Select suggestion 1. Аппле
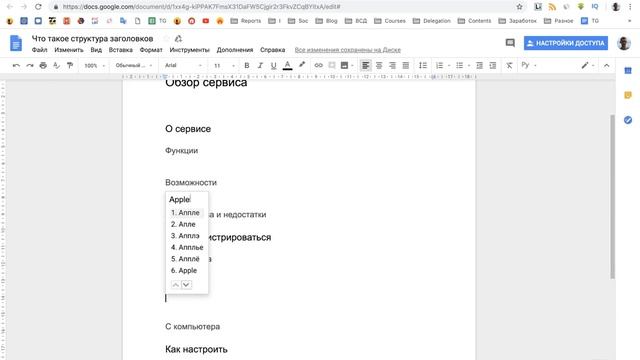This screenshot has height=360, width=640. pos(187,213)
